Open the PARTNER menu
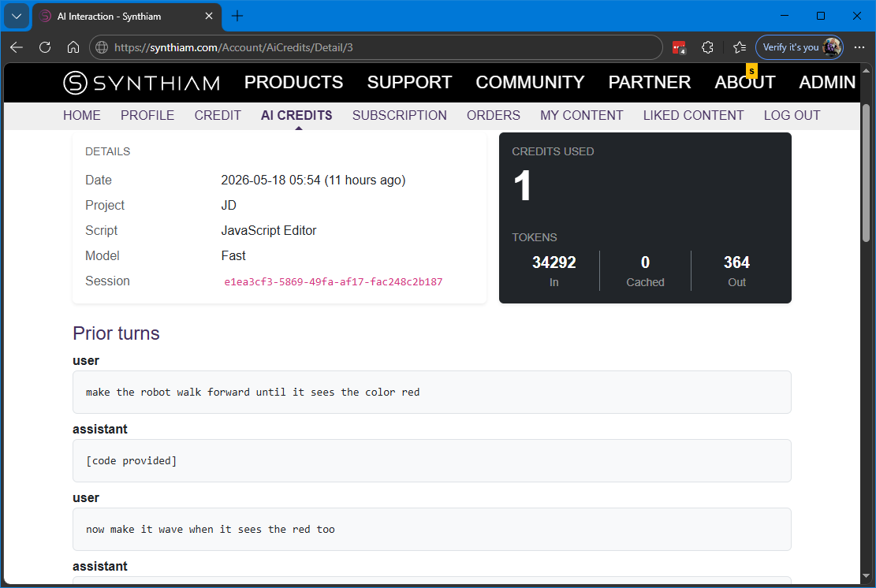Screen dimensions: 876x588 click(x=649, y=82)
